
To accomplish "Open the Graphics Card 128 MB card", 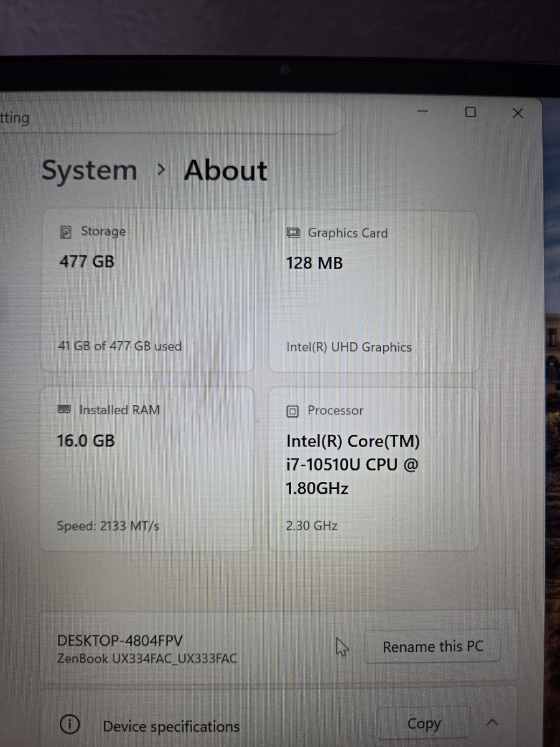I will [374, 292].
